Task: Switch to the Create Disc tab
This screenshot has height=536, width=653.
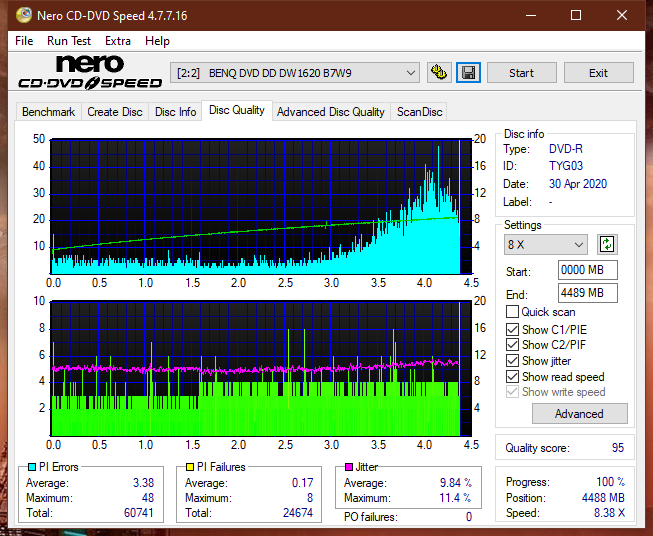Action: click(x=115, y=112)
